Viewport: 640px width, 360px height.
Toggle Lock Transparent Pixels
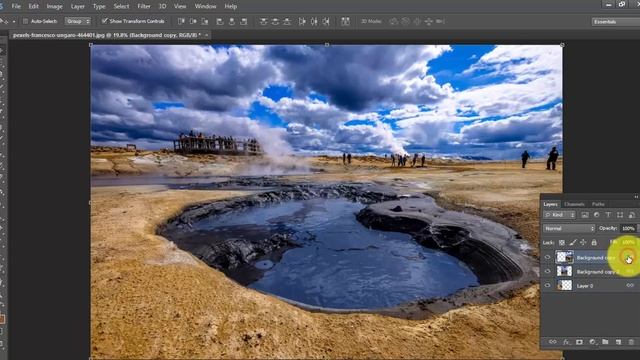tap(562, 242)
